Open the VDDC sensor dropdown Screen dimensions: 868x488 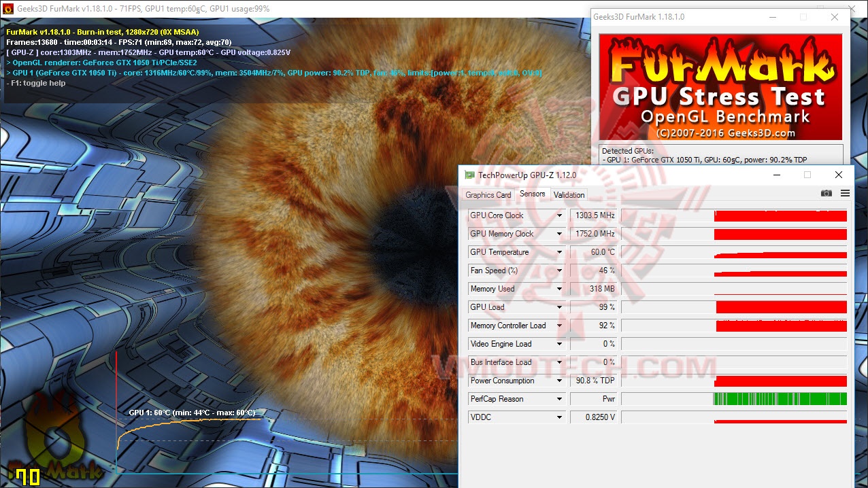tap(559, 417)
